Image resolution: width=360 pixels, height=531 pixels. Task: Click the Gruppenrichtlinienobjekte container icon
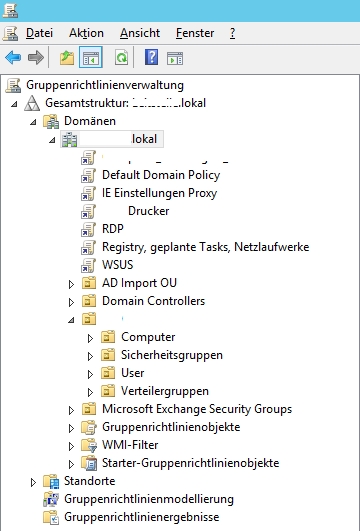click(89, 427)
